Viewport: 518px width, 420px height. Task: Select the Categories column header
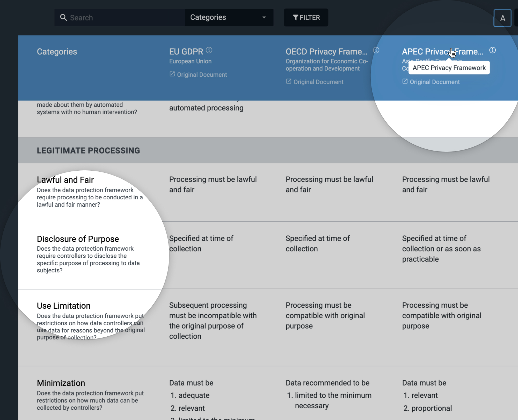pyautogui.click(x=57, y=51)
